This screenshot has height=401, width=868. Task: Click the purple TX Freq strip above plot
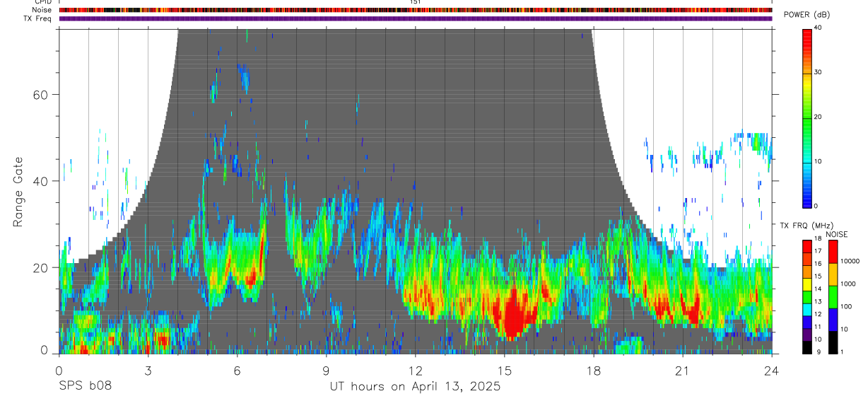pyautogui.click(x=416, y=18)
